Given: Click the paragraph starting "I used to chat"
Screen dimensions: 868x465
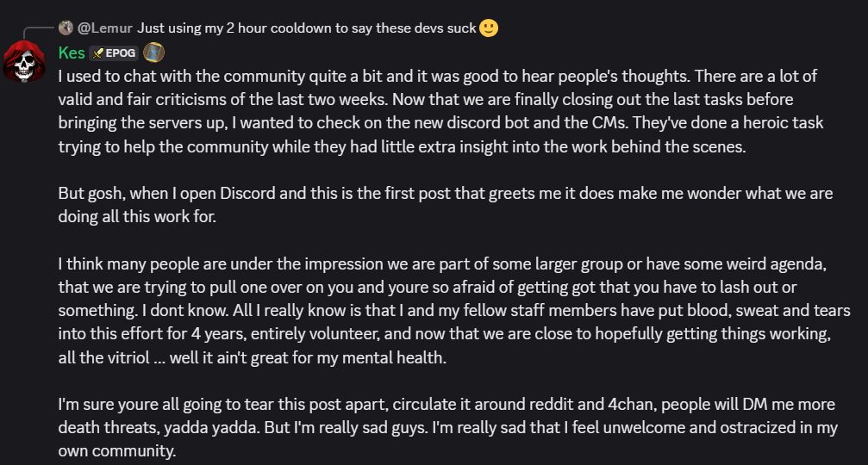Looking at the screenshot, I should 440,111.
